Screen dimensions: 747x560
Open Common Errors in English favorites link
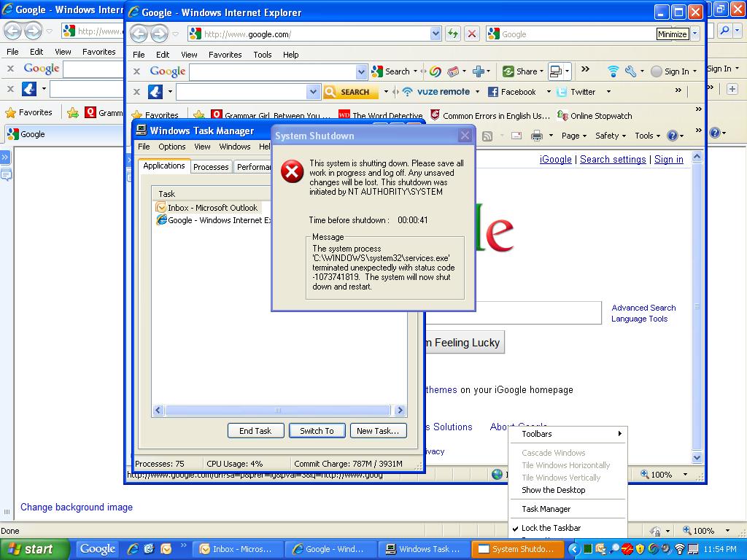coord(490,116)
